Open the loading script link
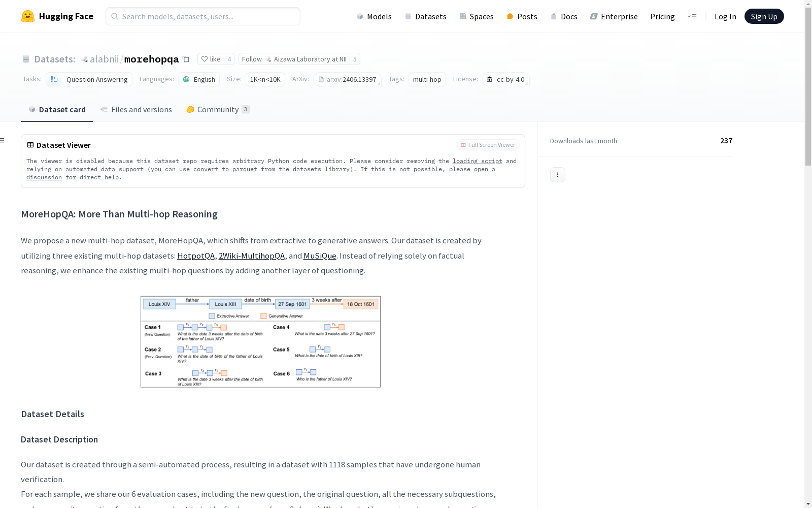Viewport: 812px width, 508px height. pyautogui.click(x=478, y=161)
